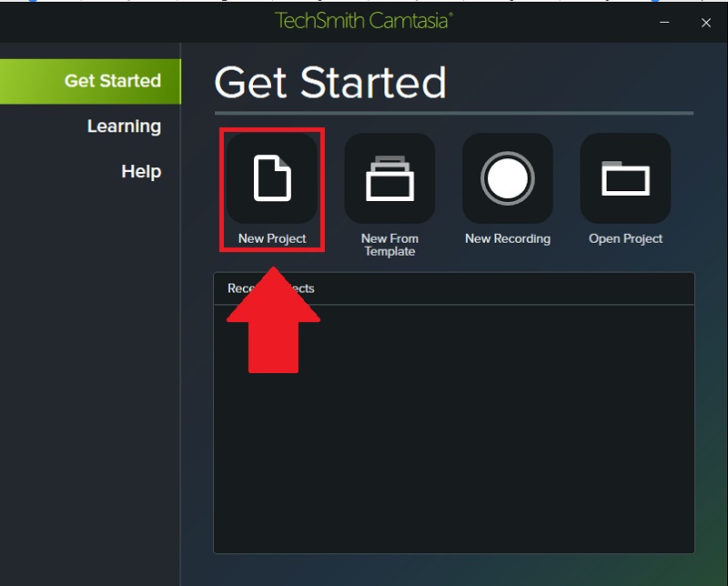
Task: Click the New Project page icon
Action: [x=272, y=178]
